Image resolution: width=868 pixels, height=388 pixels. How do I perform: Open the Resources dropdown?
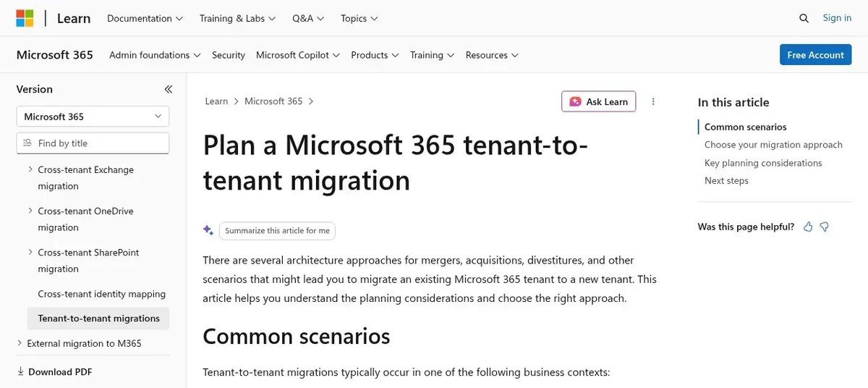pos(492,55)
